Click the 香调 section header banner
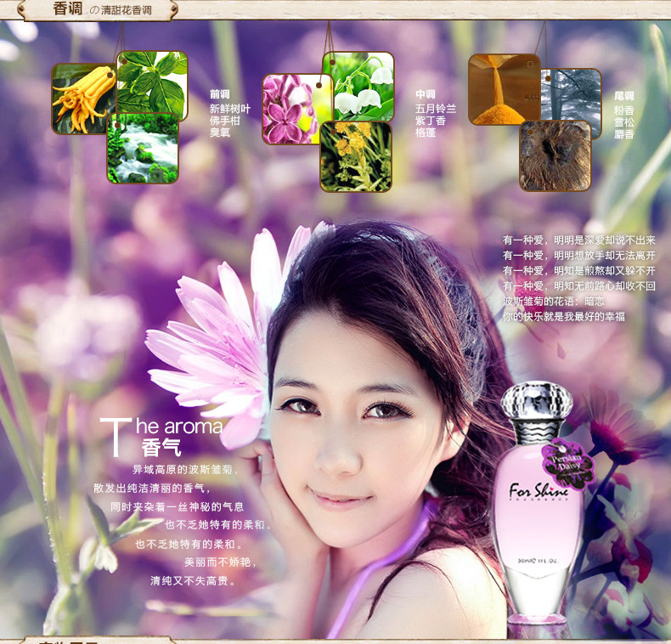 coord(99,9)
